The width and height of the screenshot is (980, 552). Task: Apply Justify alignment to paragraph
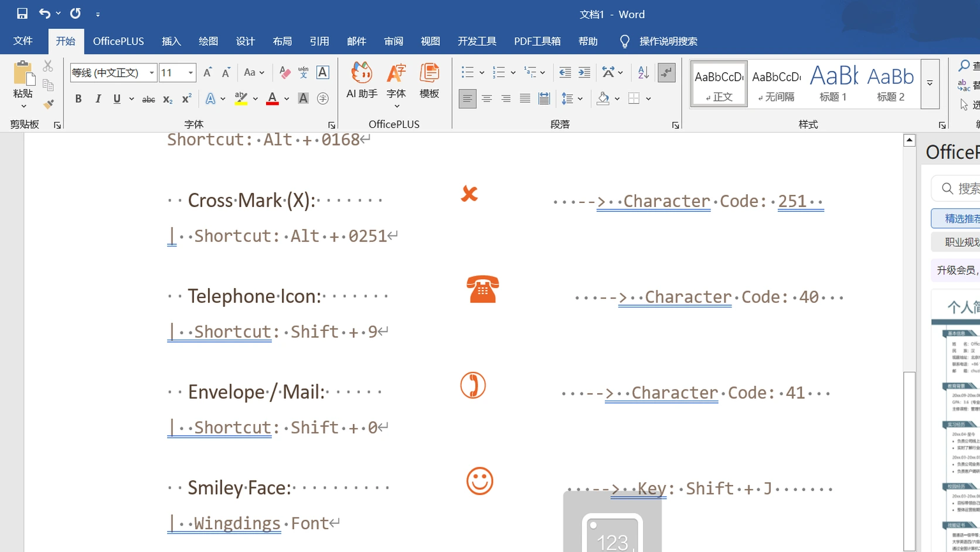[525, 99]
